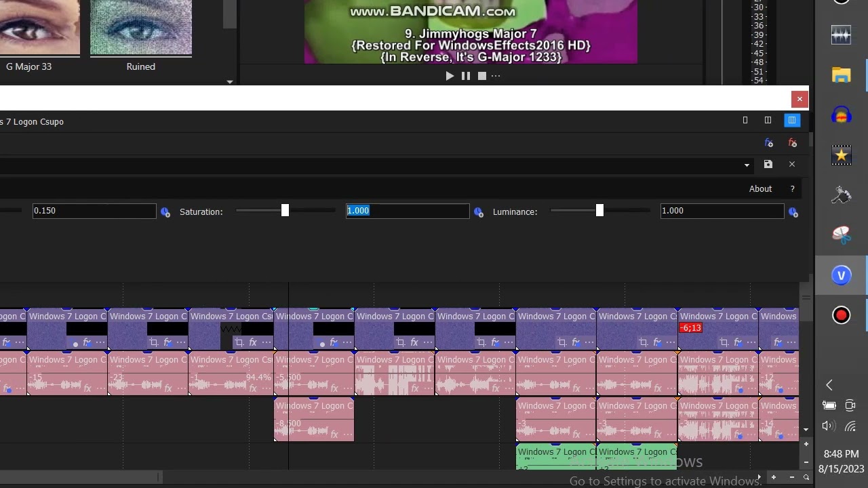868x488 pixels.
Task: Play the video preview
Action: 450,76
